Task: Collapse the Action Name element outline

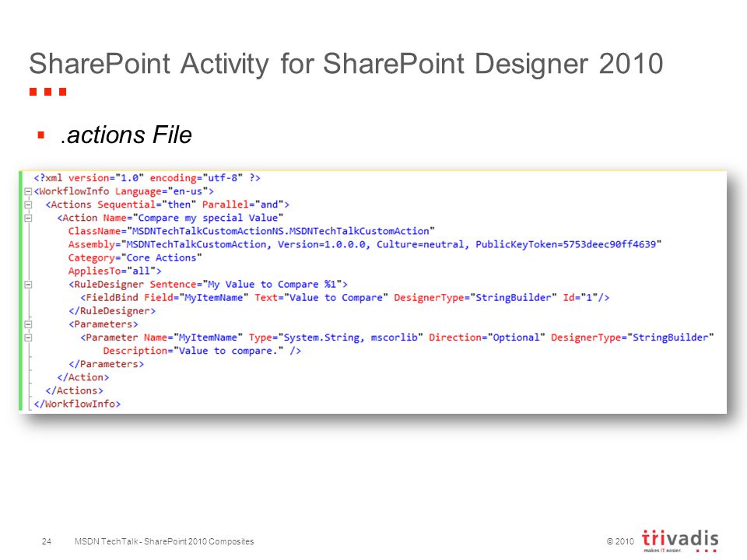Action: coord(28,218)
